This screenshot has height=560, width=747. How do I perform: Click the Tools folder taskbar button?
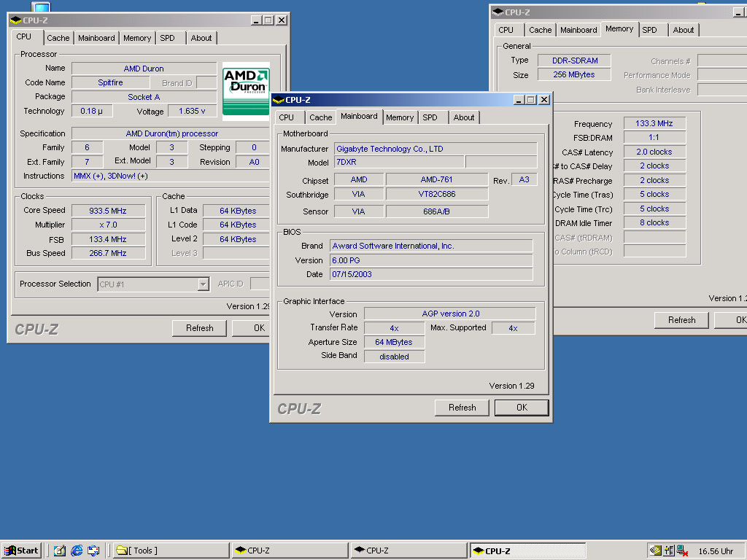click(x=171, y=551)
